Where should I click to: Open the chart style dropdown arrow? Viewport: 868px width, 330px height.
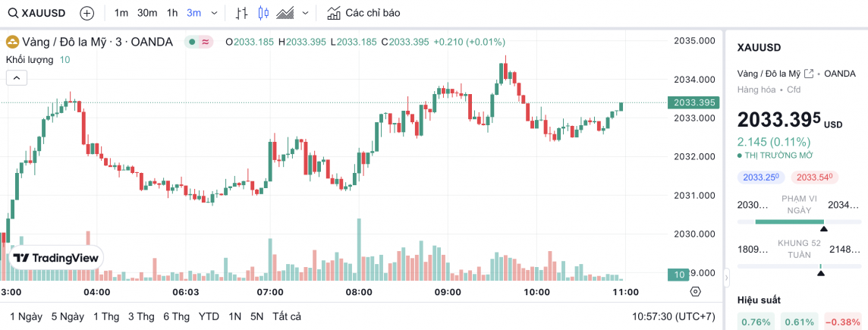coord(305,13)
